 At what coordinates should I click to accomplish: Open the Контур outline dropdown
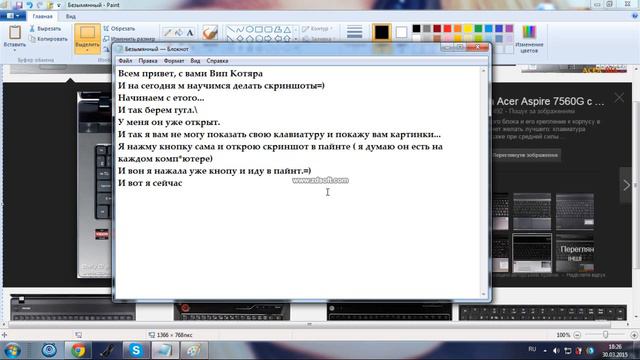coord(318,29)
